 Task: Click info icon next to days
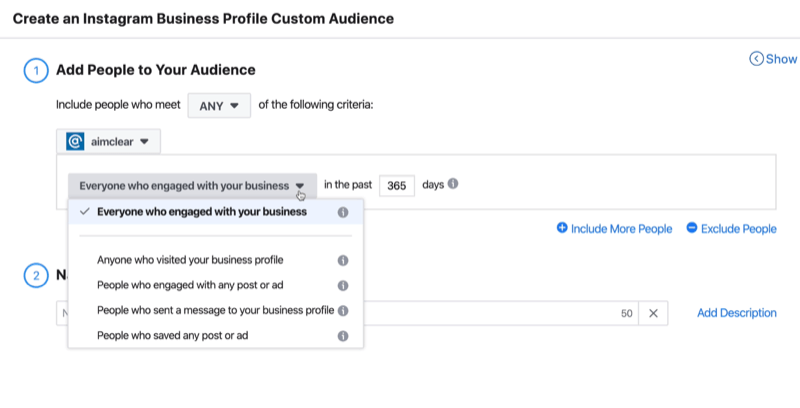[453, 184]
